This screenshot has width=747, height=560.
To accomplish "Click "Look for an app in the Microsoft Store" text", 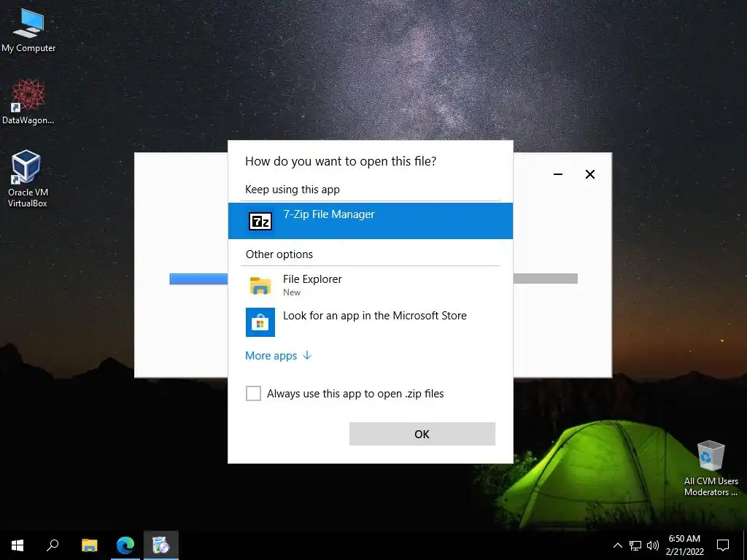I will 374,315.
